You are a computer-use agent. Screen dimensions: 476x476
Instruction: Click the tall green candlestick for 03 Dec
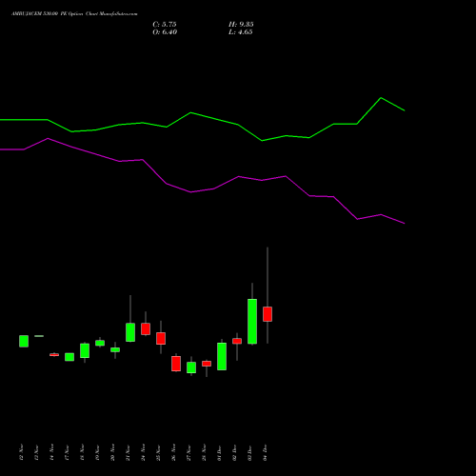point(252,322)
